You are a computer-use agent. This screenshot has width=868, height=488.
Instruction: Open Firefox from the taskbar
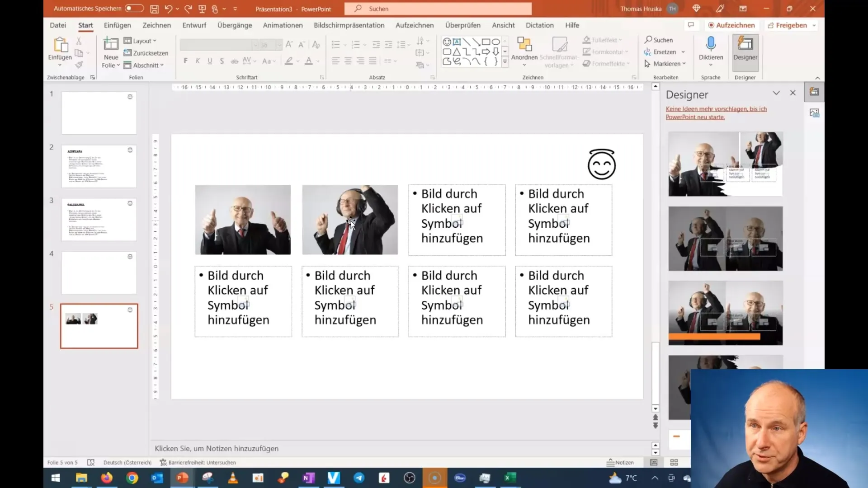pos(107,478)
